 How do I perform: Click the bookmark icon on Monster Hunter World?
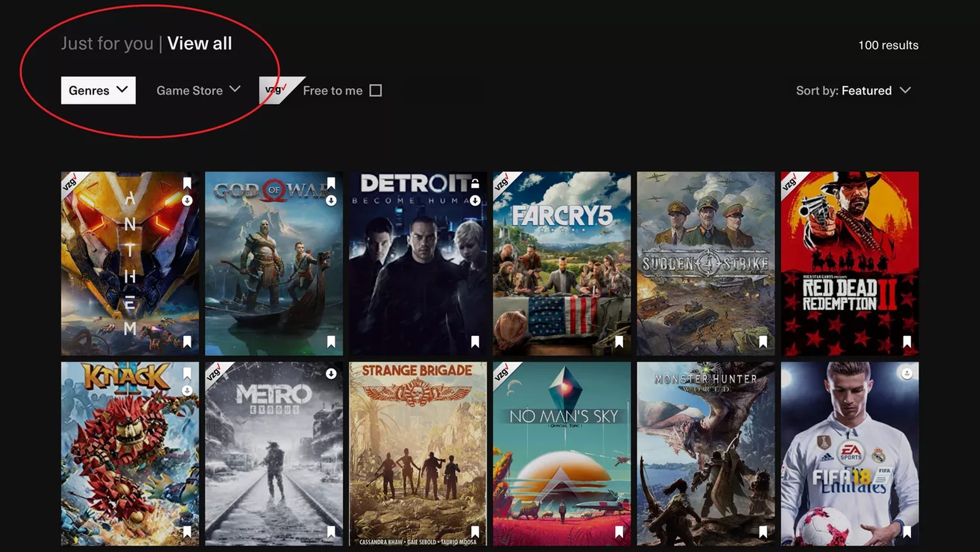click(x=763, y=532)
